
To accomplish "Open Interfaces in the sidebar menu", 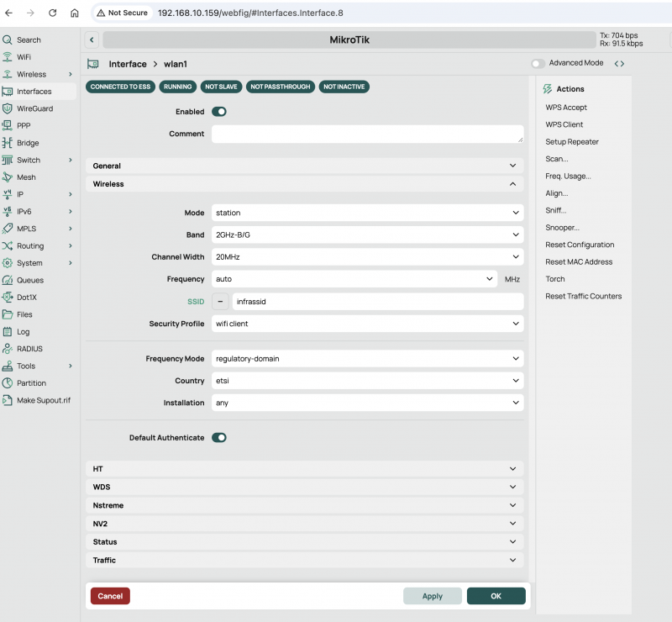I will tap(34, 92).
